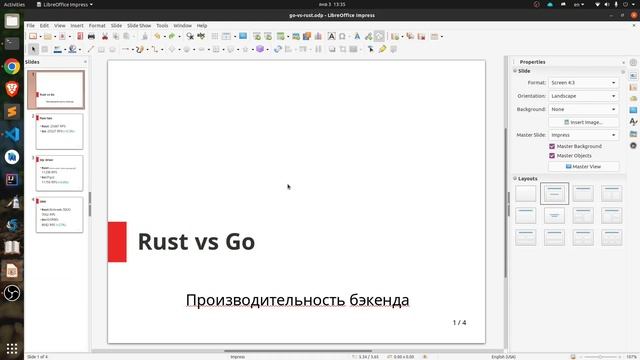Open the Slide Show menu

click(x=139, y=25)
